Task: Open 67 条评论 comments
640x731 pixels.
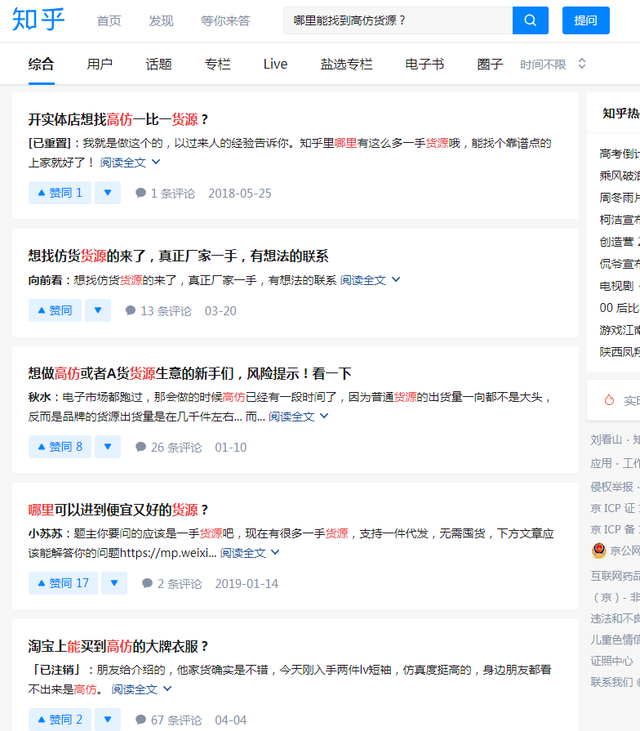Action: point(168,720)
